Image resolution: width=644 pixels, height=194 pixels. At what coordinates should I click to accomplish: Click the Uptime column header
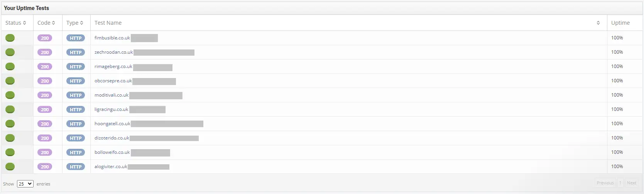[x=620, y=23]
